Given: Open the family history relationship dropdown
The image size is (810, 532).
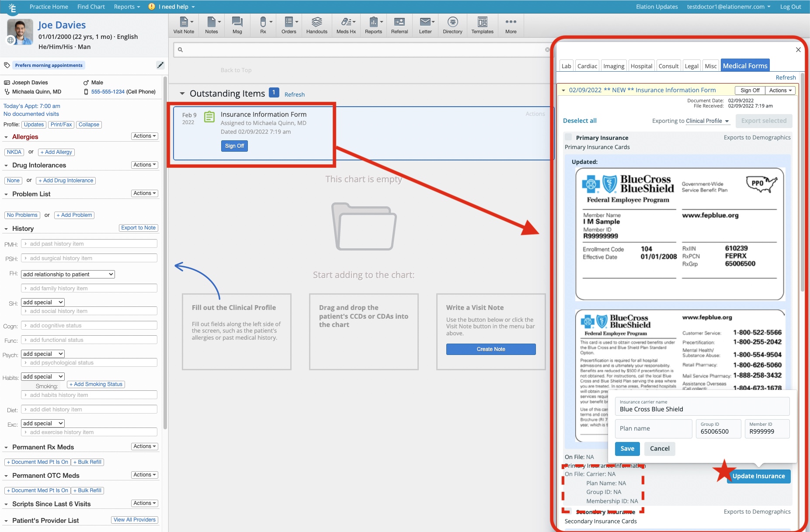Looking at the screenshot, I should click(x=68, y=275).
